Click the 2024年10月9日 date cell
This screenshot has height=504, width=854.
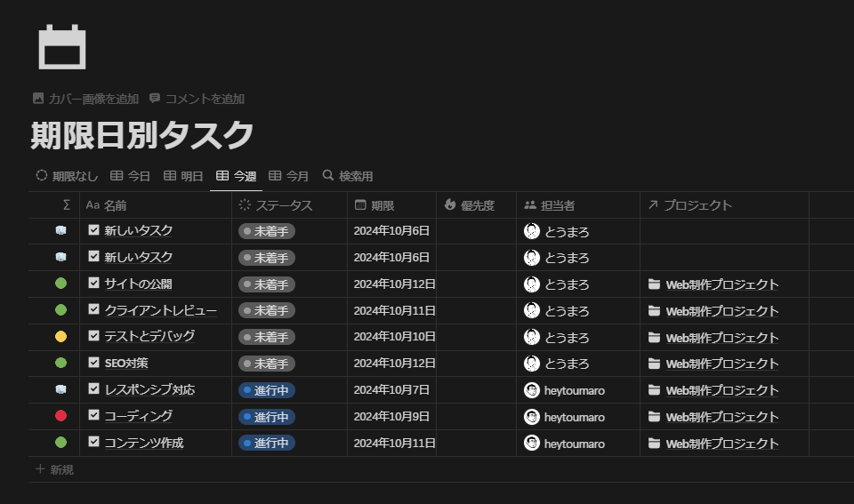click(x=391, y=416)
